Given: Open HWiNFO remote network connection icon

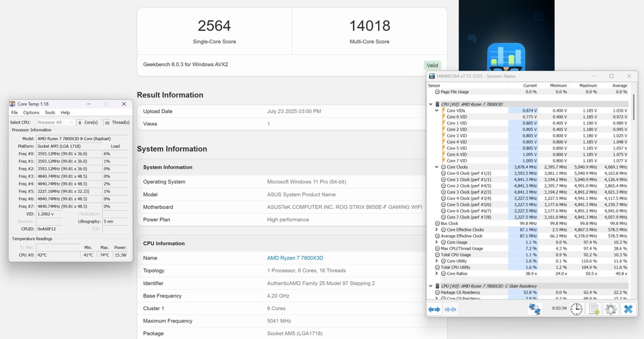Looking at the screenshot, I should pos(535,309).
